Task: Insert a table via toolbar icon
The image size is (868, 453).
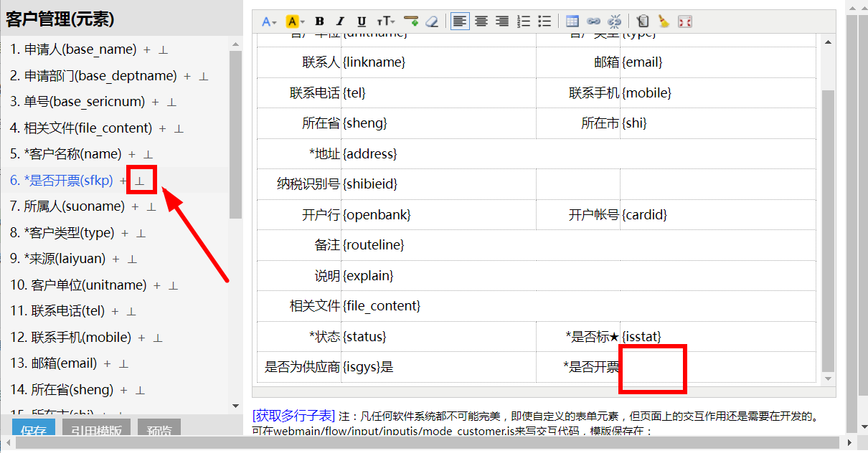Action: pos(572,22)
